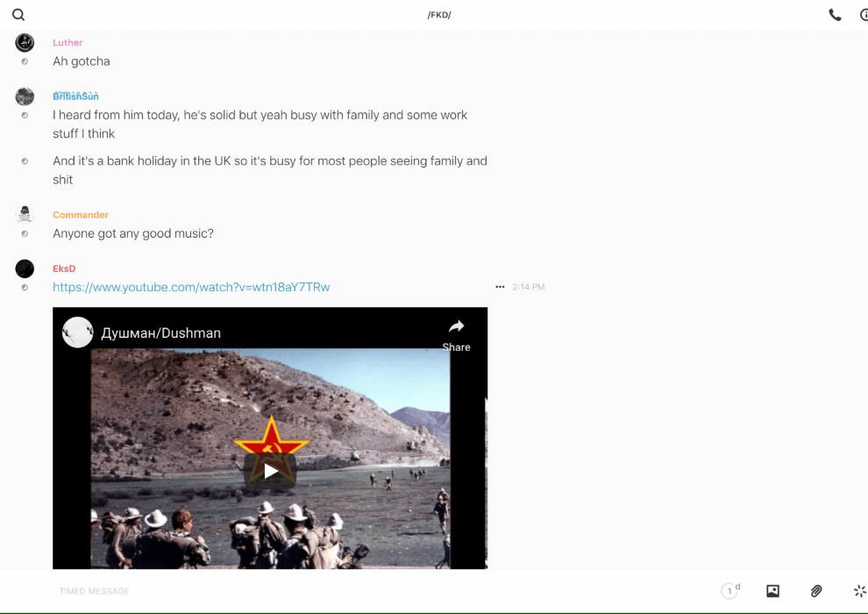Open conversation info icon at top right
The height and width of the screenshot is (614, 868).
tap(864, 15)
